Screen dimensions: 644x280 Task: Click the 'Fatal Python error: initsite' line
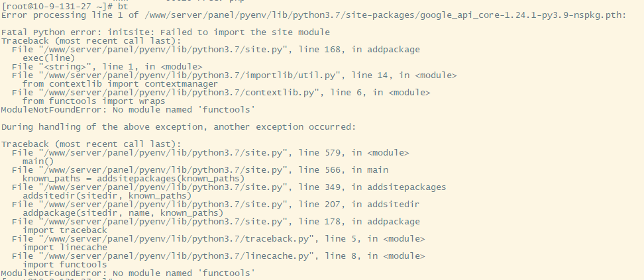166,32
